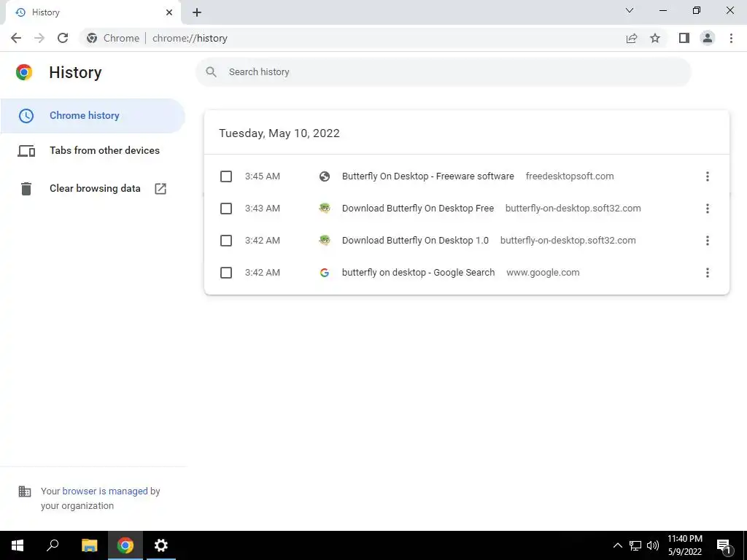
Task: Click the magnifier icon in search history
Action: [211, 72]
